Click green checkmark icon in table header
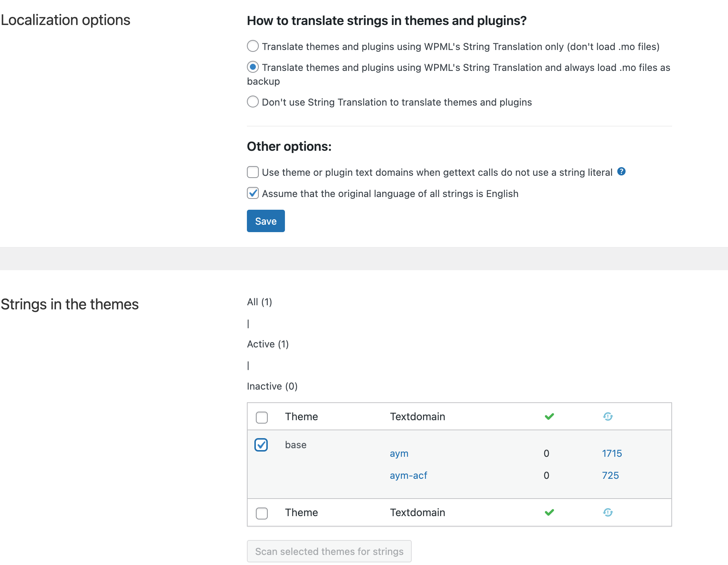The image size is (728, 565). point(549,416)
